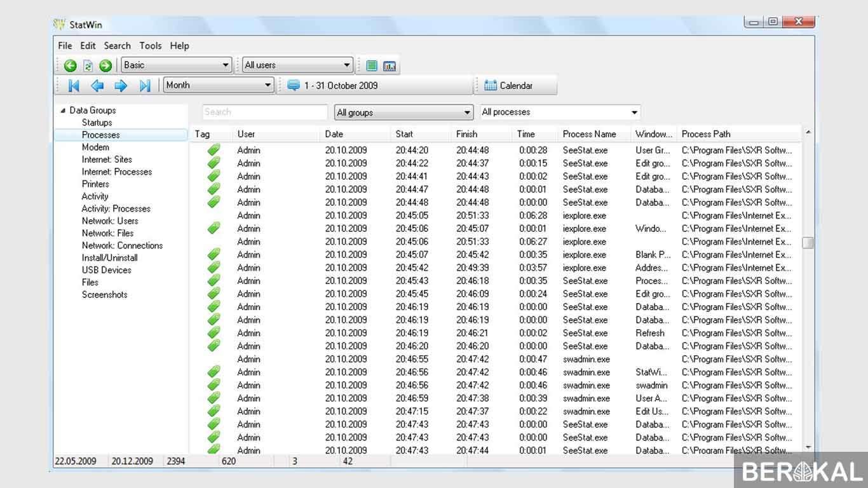Open the Edit menu

(88, 46)
